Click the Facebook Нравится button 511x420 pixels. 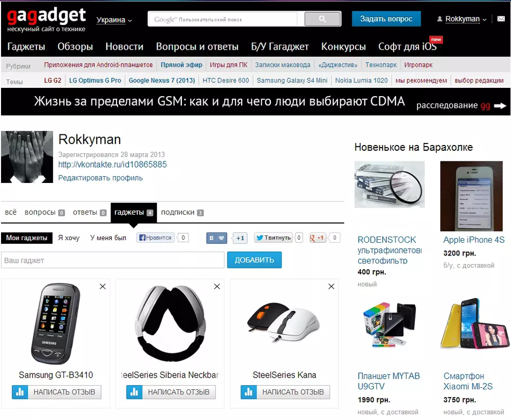pos(155,238)
